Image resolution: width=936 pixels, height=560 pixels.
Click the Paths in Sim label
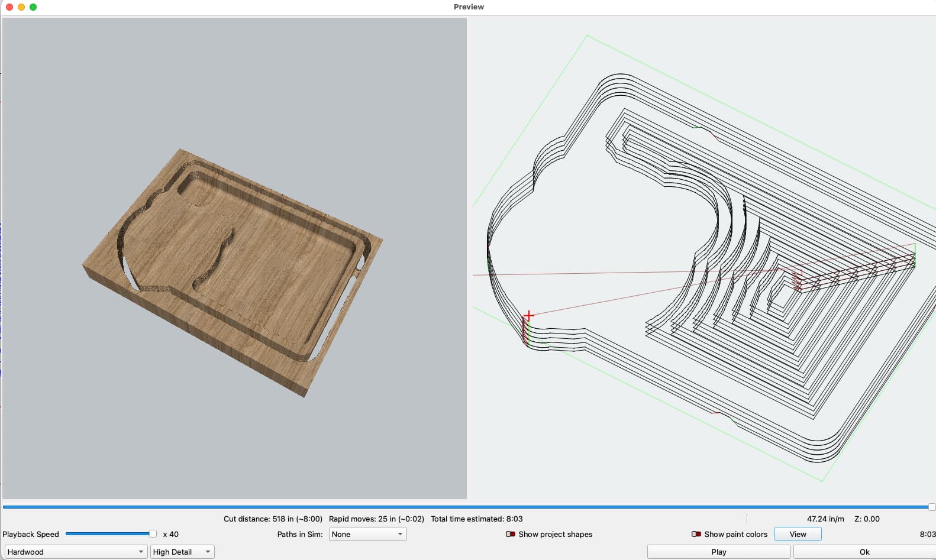[300, 534]
